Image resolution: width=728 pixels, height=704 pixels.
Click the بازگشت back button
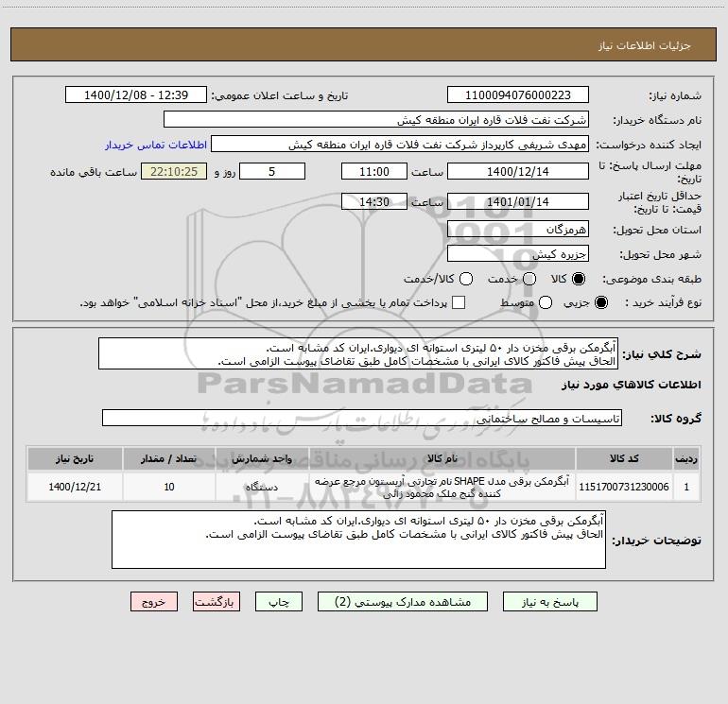[x=217, y=602]
